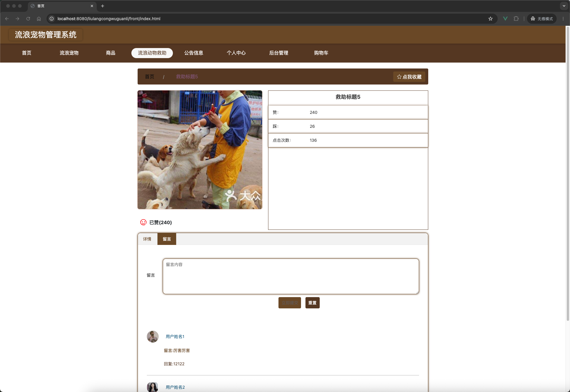570x392 pixels.
Task: Open the browser three-dot menu
Action: click(563, 19)
